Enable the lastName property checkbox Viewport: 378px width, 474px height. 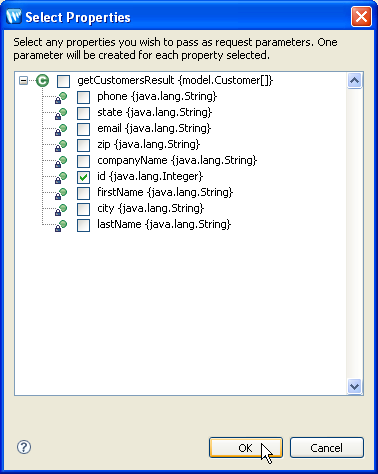pyautogui.click(x=83, y=225)
